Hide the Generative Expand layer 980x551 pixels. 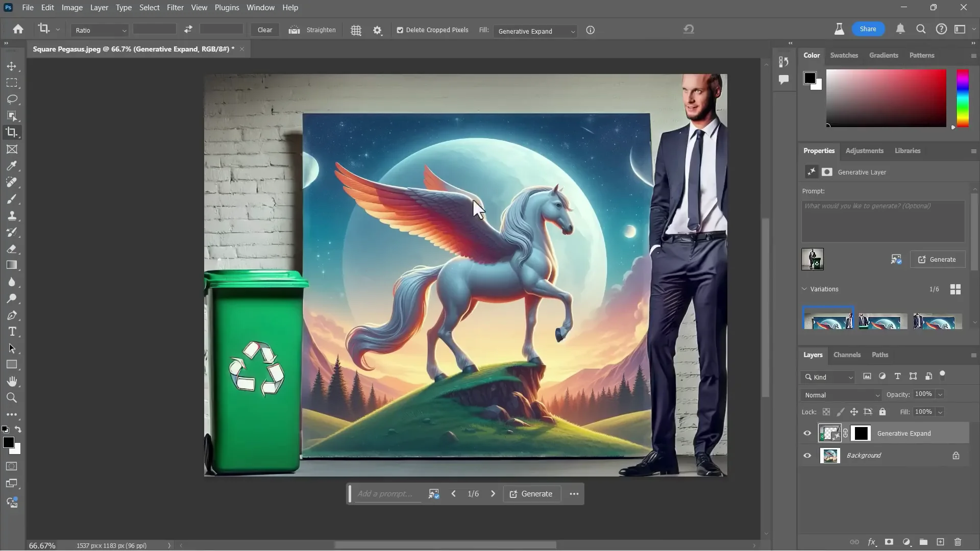(807, 433)
